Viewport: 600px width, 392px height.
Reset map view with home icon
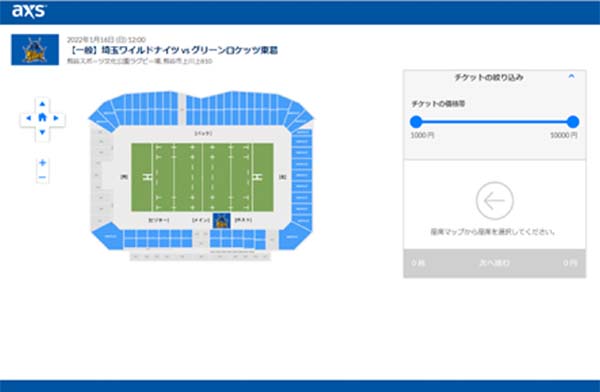(42, 118)
